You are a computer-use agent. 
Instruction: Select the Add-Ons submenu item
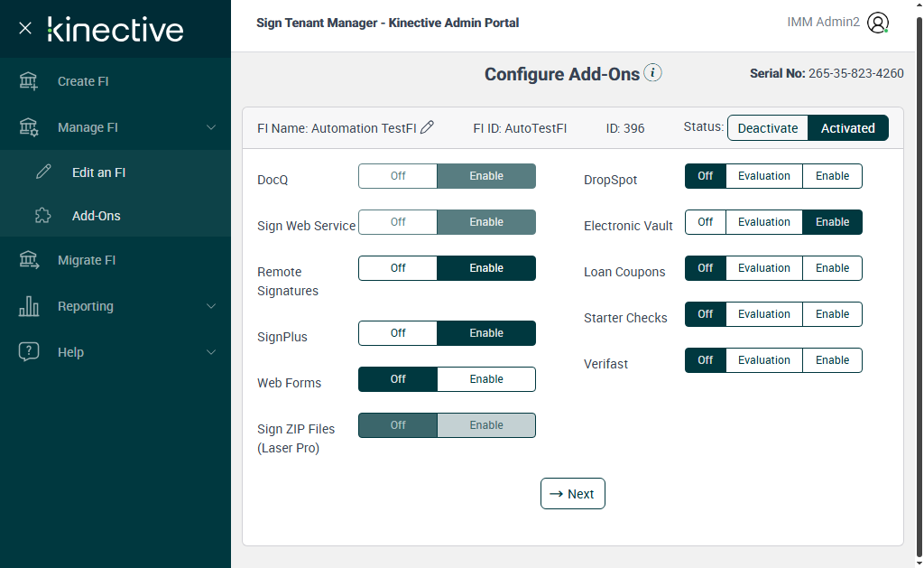pos(115,216)
